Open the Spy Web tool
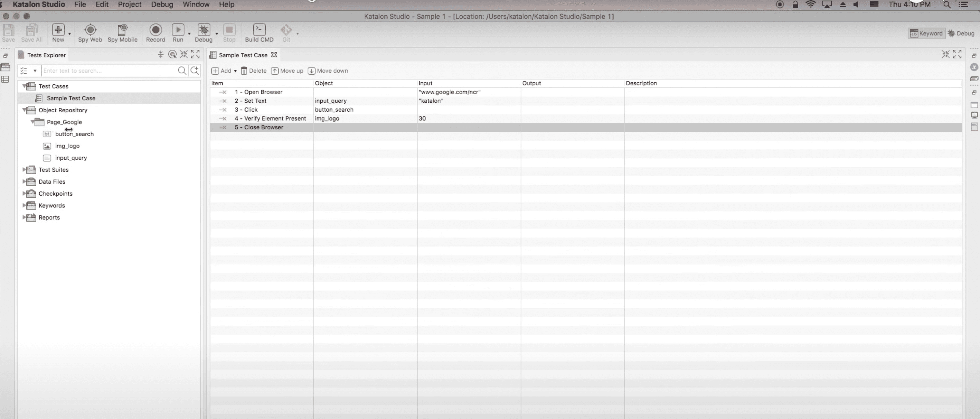Screen dimensions: 980x419 tap(90, 33)
